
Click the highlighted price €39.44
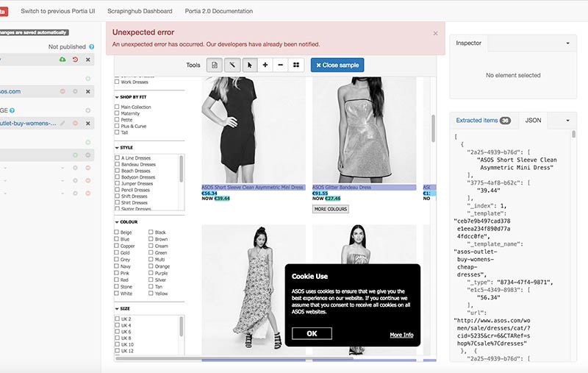tap(222, 199)
